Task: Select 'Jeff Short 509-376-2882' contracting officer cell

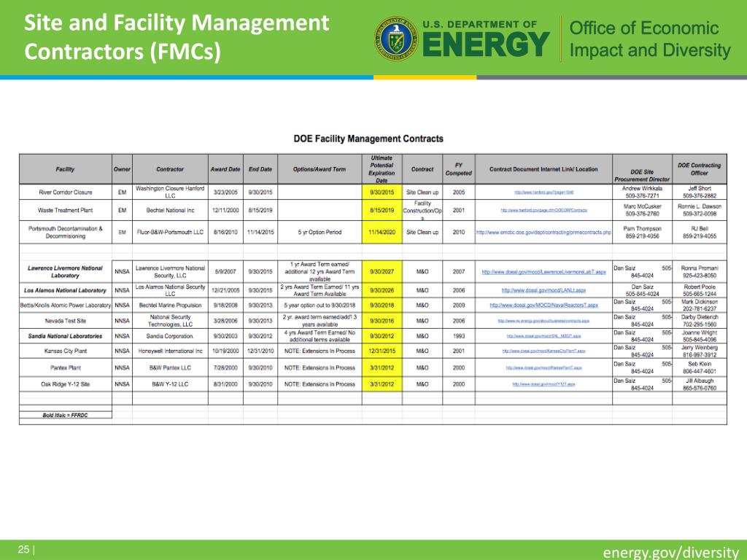Action: pyautogui.click(x=700, y=192)
